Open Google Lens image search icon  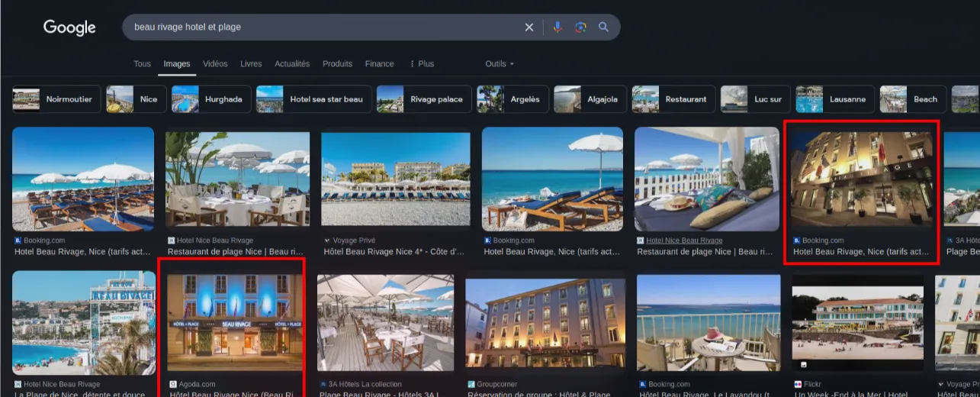click(580, 27)
